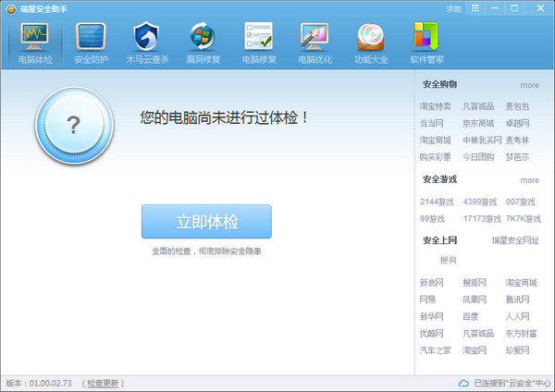Viewport: 555px width, 392px height.
Task: Expand more next to 安全购物
Action: pyautogui.click(x=529, y=85)
